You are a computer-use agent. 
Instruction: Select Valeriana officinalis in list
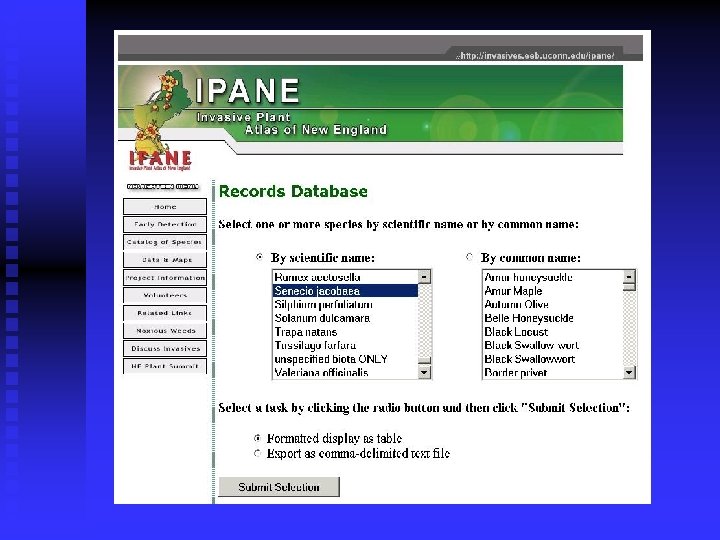pos(345,372)
